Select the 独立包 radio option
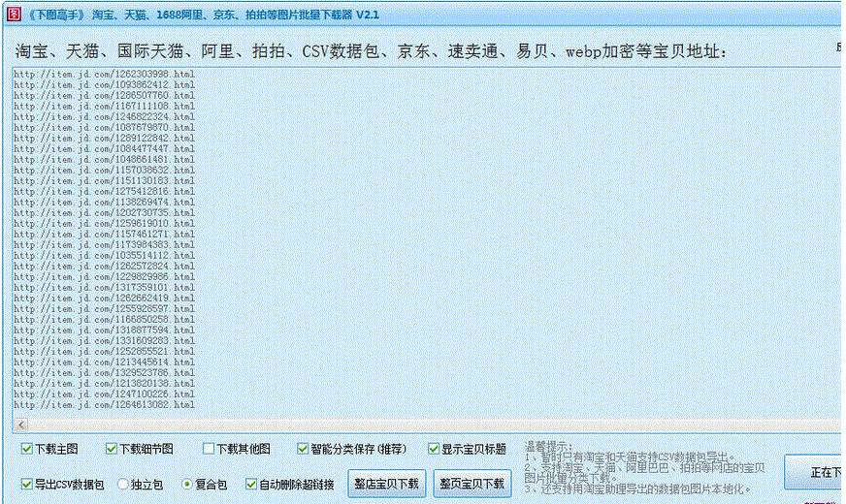 pyautogui.click(x=123, y=484)
